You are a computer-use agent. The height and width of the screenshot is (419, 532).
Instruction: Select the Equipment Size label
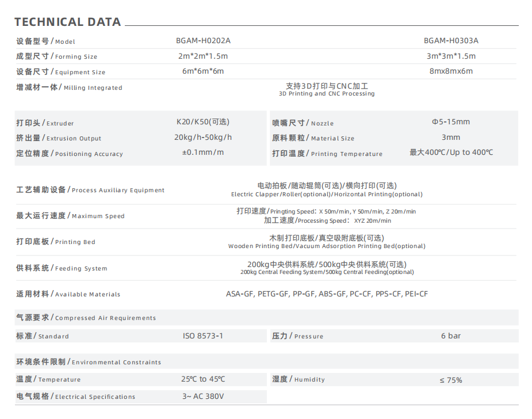[x=61, y=71]
